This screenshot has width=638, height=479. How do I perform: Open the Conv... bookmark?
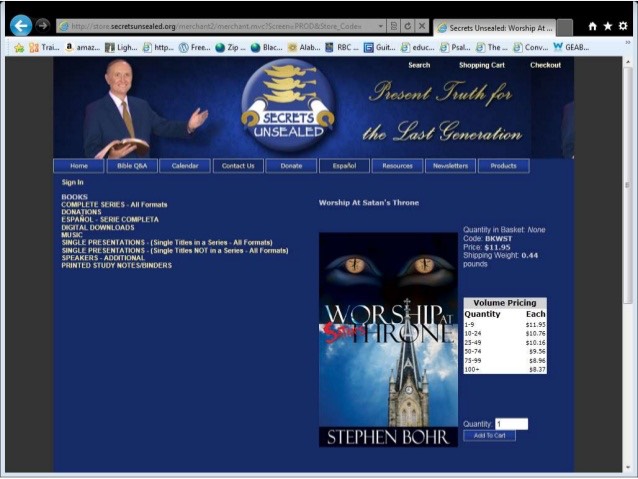pyautogui.click(x=530, y=47)
